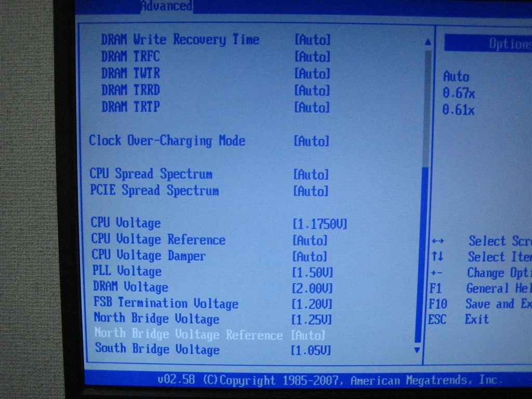Change DRAM TRTP Auto value
532x399 pixels.
click(312, 108)
